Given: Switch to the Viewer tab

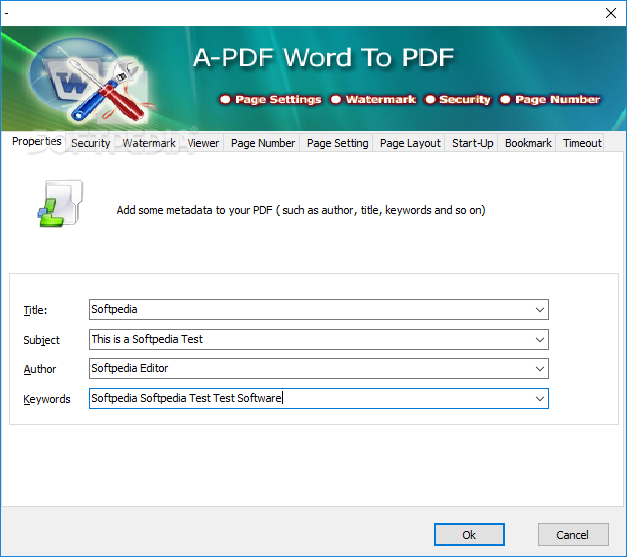Looking at the screenshot, I should tap(203, 143).
